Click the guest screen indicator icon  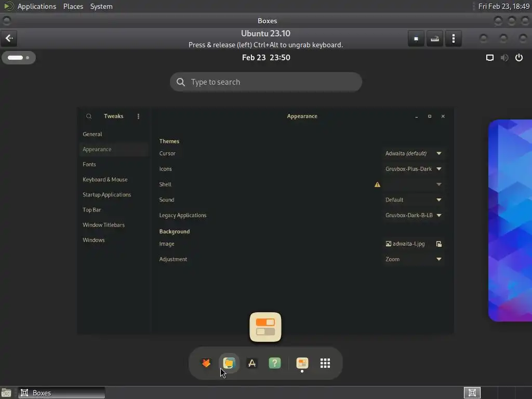[x=489, y=58]
